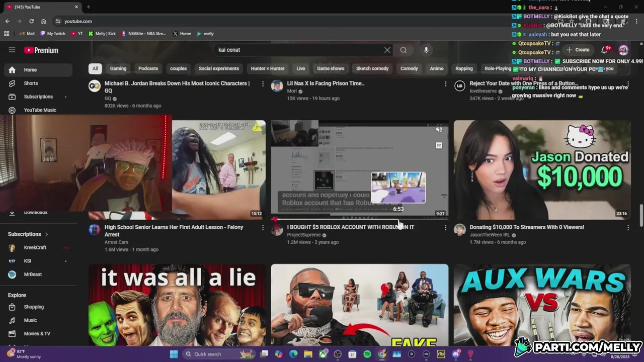The height and width of the screenshot is (362, 644).
Task: Select the Rapping filter chip
Action: (x=464, y=68)
